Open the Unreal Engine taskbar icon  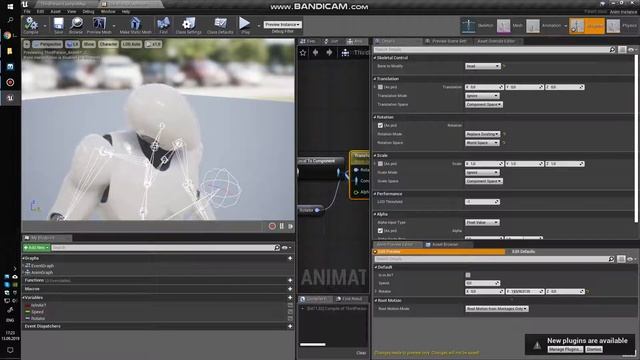(x=10, y=98)
